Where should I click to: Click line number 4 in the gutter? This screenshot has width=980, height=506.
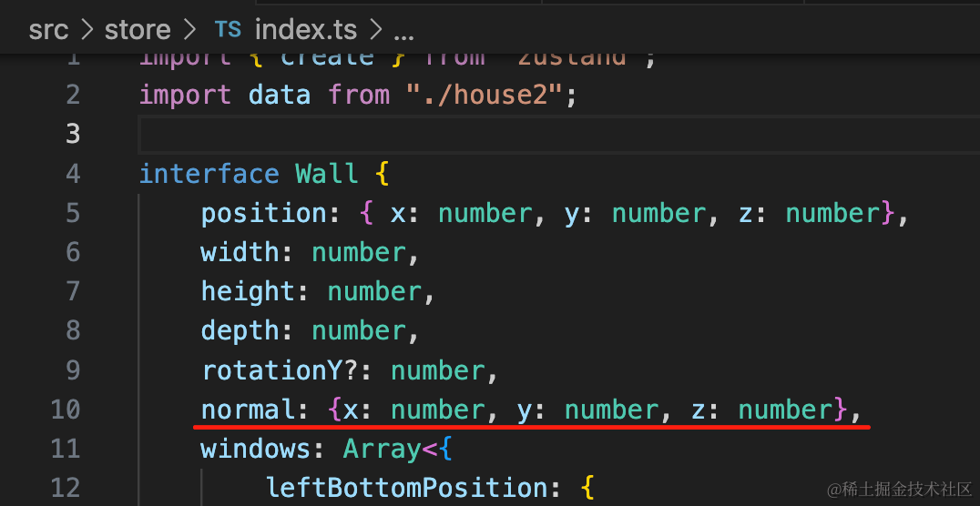tap(73, 174)
